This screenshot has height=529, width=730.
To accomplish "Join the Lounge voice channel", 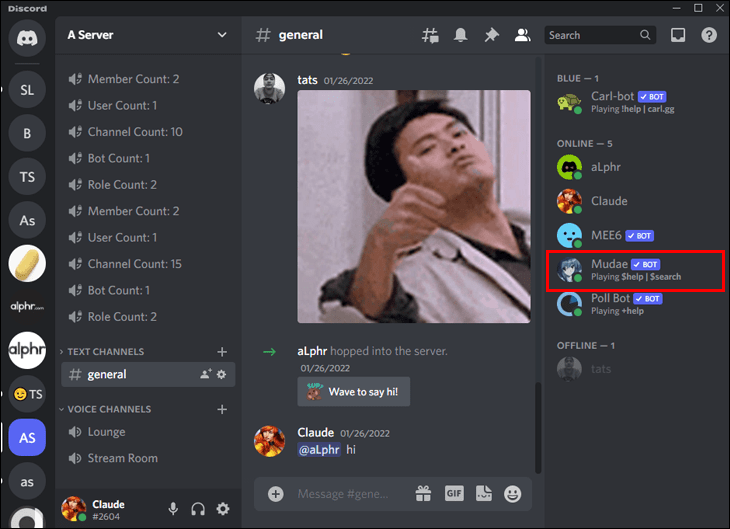I will tap(148, 432).
